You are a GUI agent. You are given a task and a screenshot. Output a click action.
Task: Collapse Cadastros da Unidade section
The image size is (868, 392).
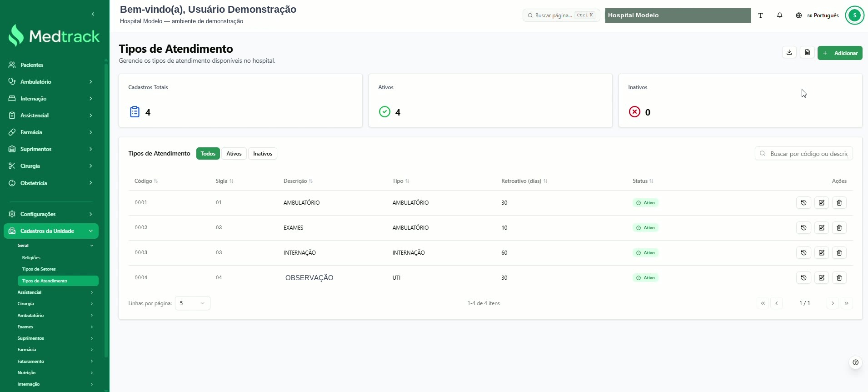coord(51,231)
